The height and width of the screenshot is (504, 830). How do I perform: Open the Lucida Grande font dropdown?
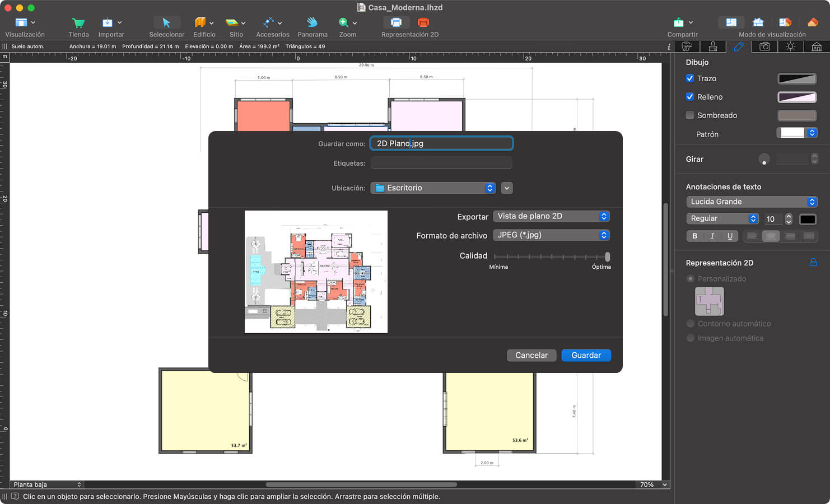coord(752,202)
